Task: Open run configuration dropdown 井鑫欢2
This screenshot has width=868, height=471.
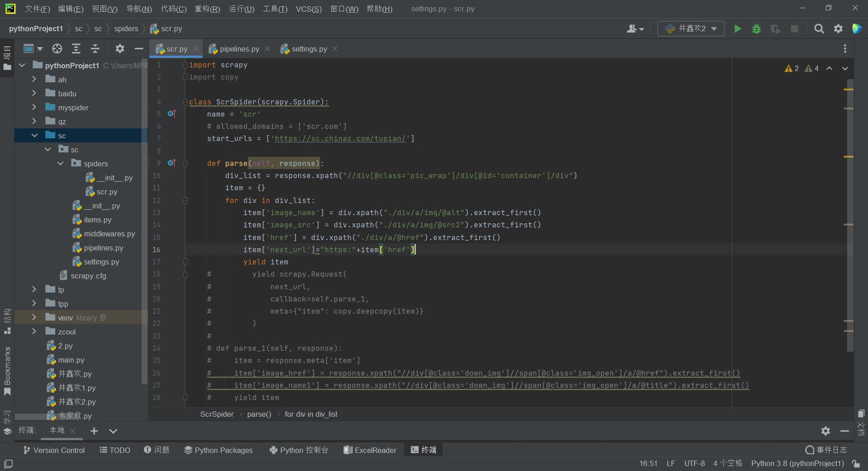Action: pos(691,29)
